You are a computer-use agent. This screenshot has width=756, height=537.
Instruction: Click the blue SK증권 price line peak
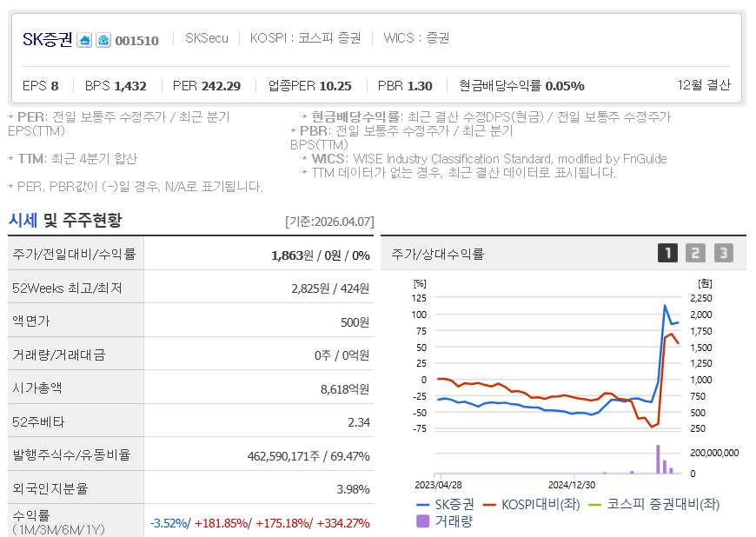point(665,306)
